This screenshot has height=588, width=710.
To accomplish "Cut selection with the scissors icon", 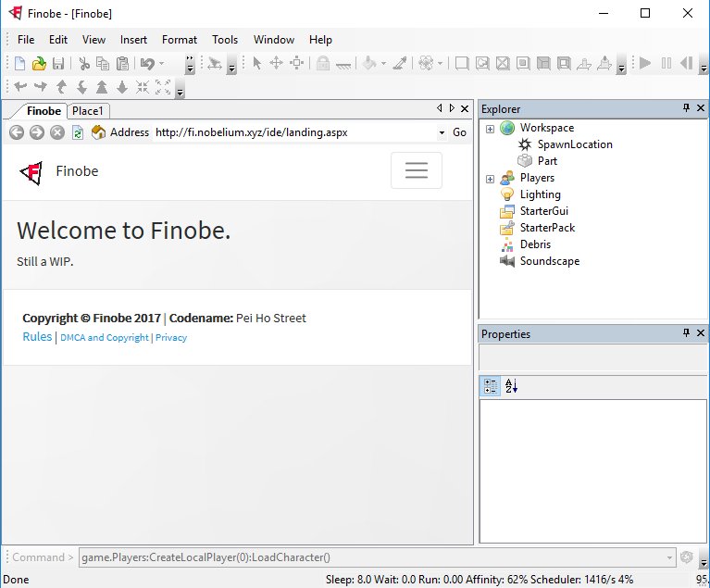I will coord(83,63).
